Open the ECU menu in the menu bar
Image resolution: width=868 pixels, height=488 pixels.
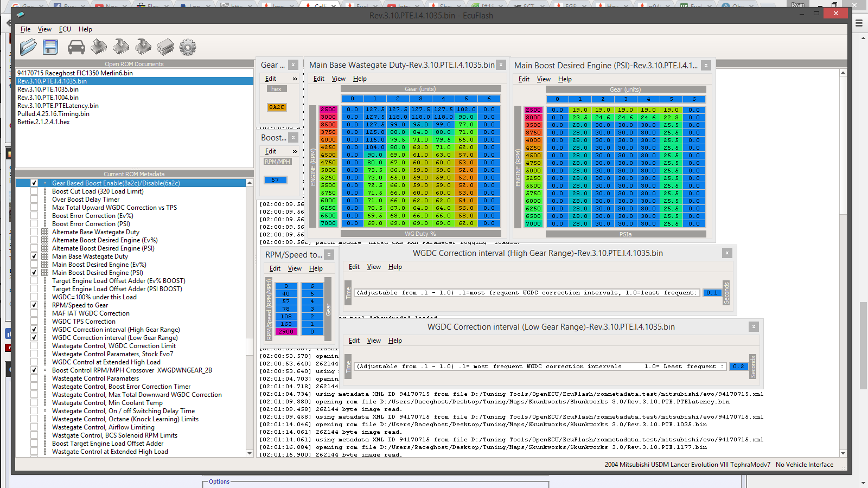tap(65, 29)
